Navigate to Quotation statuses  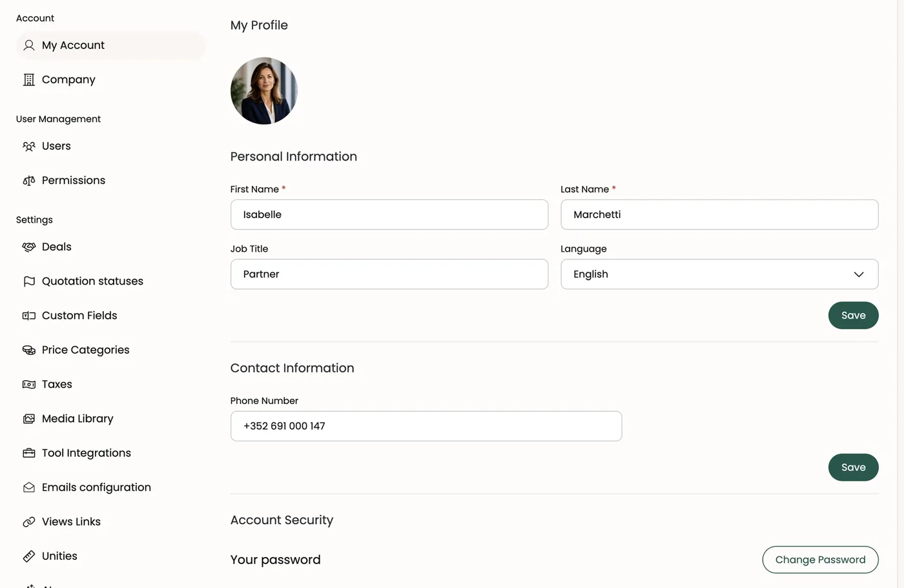tap(110, 281)
